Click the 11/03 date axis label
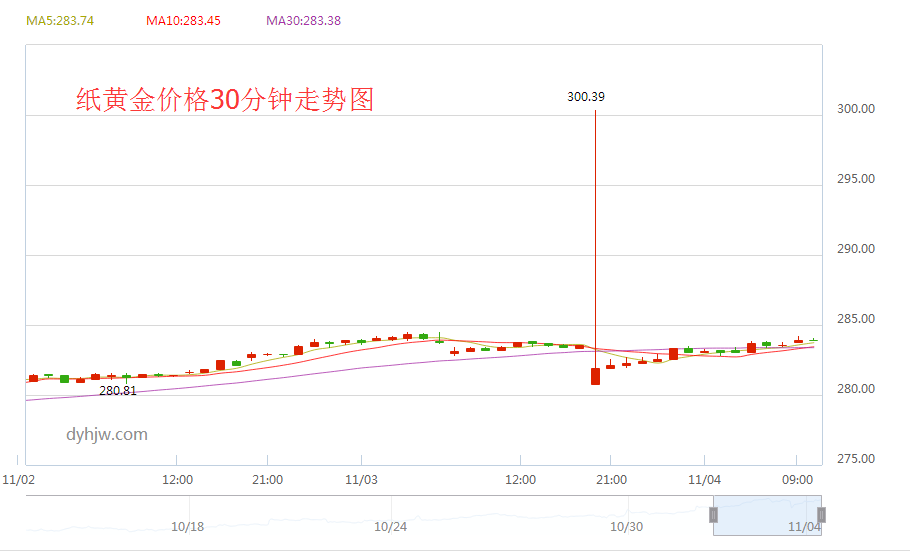The width and height of the screenshot is (910, 555). click(361, 480)
